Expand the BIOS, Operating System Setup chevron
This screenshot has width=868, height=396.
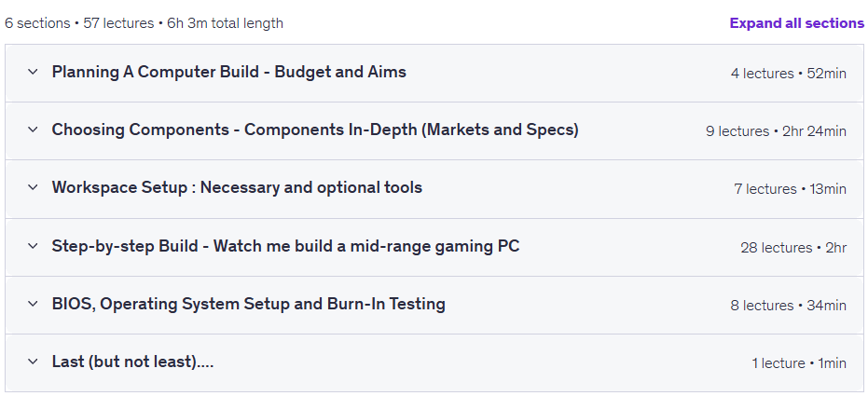(34, 304)
